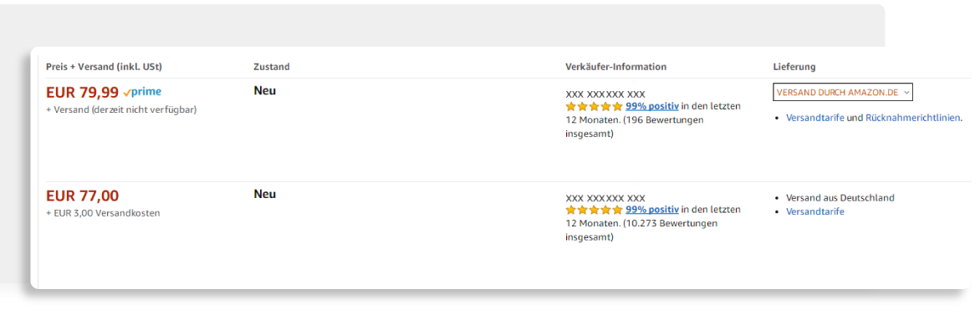
Task: Click Versand aus Deutschland text
Action: pos(840,198)
